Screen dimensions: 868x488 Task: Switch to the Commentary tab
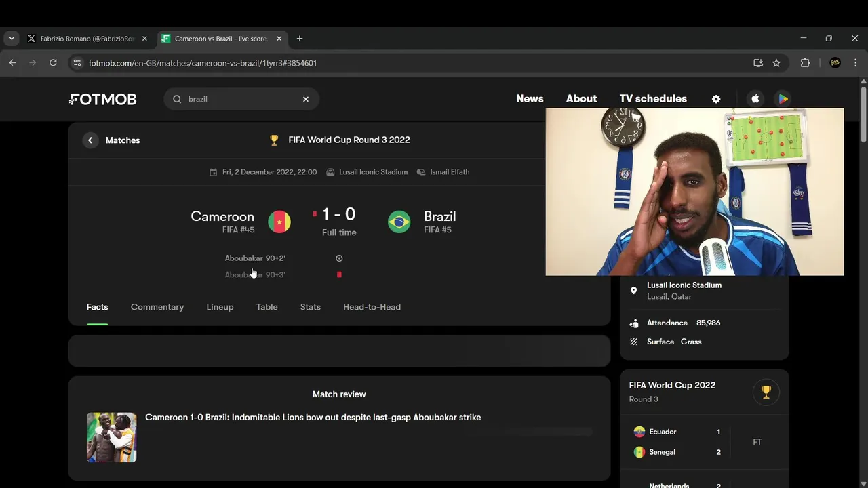[x=157, y=307]
